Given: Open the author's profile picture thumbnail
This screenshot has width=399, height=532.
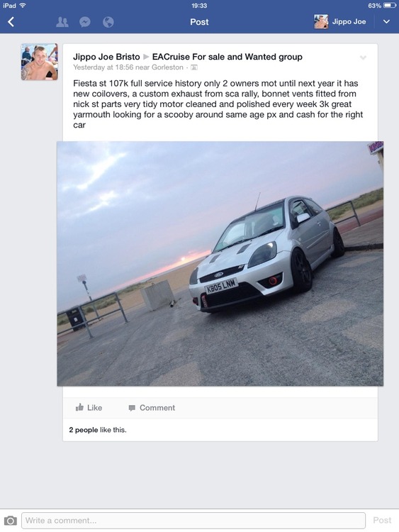Looking at the screenshot, I should pos(39,62).
